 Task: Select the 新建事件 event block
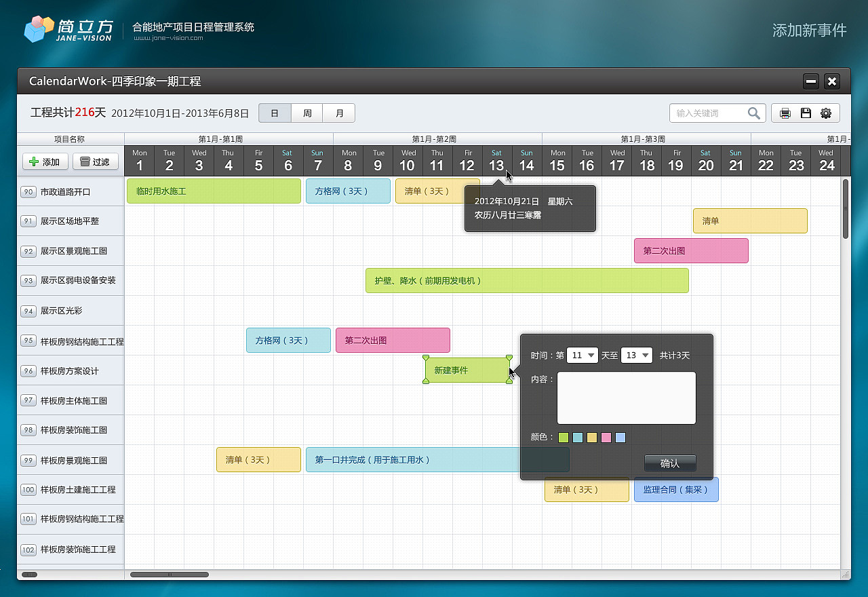tap(468, 370)
